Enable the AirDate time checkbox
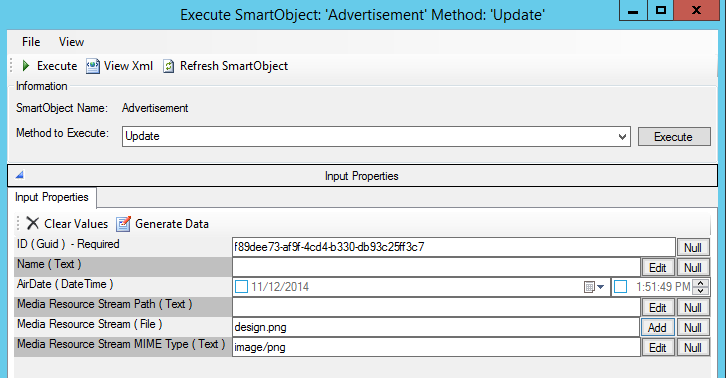The width and height of the screenshot is (726, 378). coord(620,287)
